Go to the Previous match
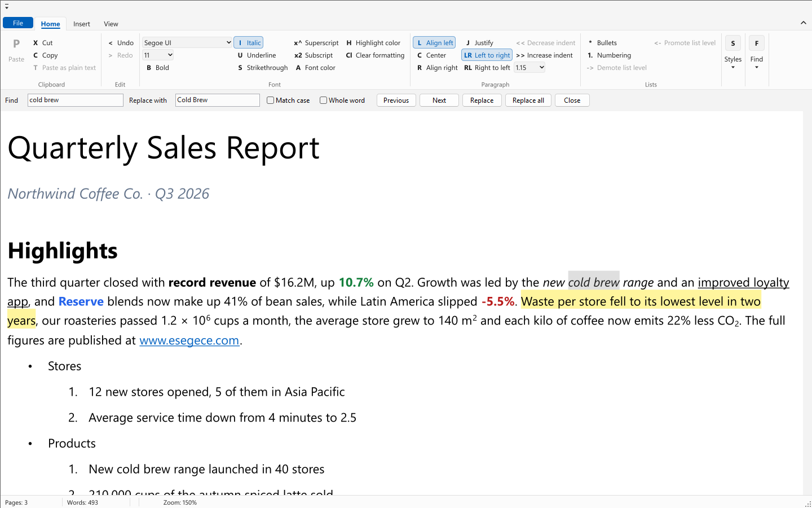This screenshot has width=812, height=508. (396, 100)
